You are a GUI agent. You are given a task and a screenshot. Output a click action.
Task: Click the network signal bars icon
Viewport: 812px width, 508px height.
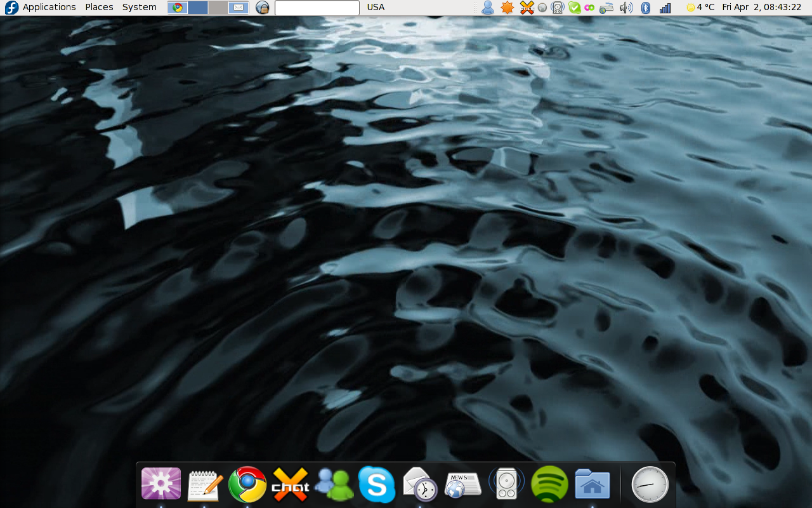click(665, 8)
